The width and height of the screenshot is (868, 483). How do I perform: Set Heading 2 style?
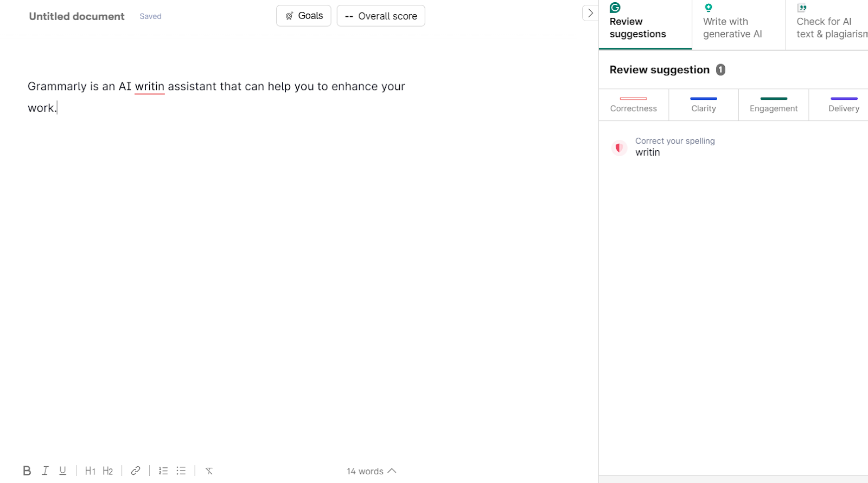(x=108, y=471)
